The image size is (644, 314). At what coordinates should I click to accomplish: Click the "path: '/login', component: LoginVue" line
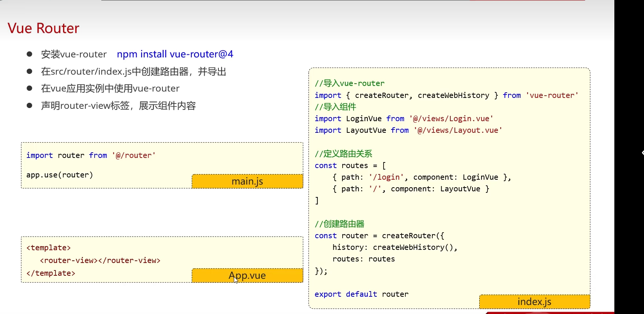click(x=421, y=177)
